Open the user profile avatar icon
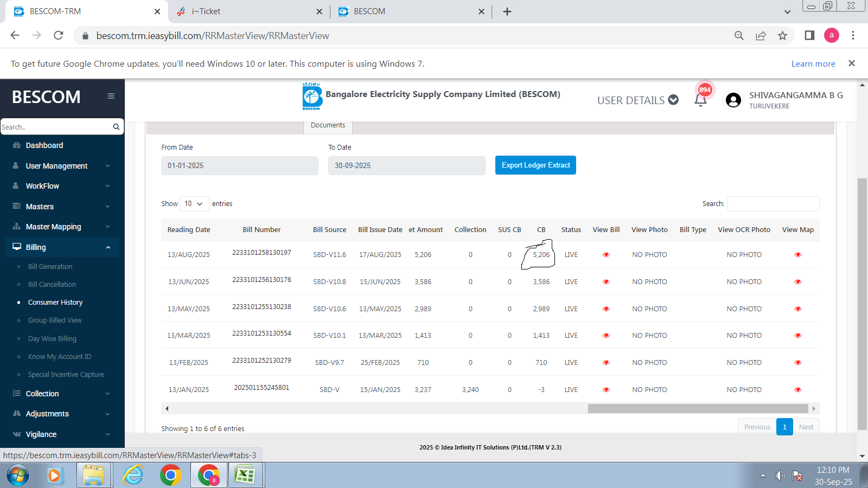The width and height of the screenshot is (868, 488). pyautogui.click(x=733, y=100)
